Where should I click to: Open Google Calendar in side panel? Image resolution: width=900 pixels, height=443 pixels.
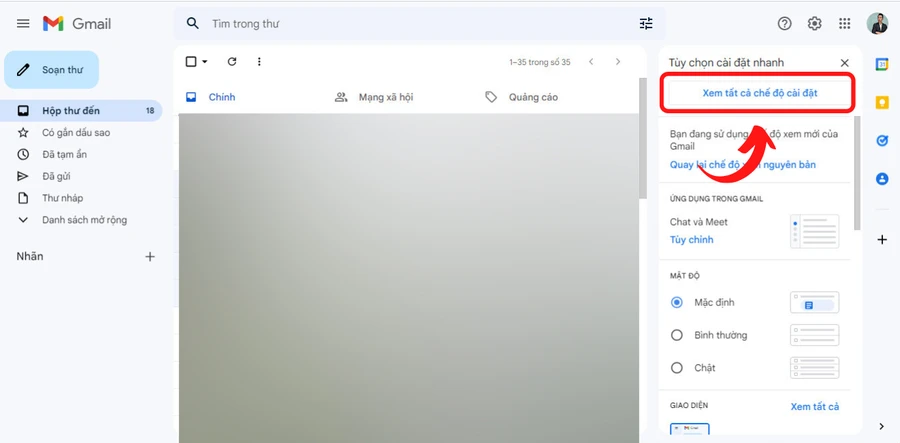882,64
